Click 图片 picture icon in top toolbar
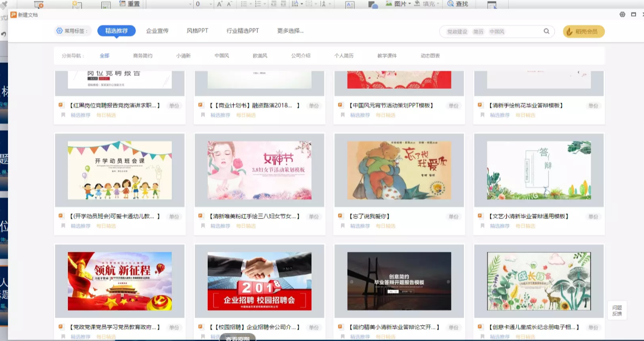The width and height of the screenshot is (644, 341). (389, 4)
